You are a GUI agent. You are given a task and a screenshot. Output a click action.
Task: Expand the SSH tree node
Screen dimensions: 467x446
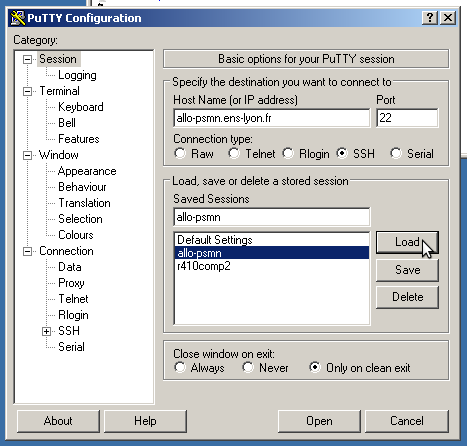47,331
